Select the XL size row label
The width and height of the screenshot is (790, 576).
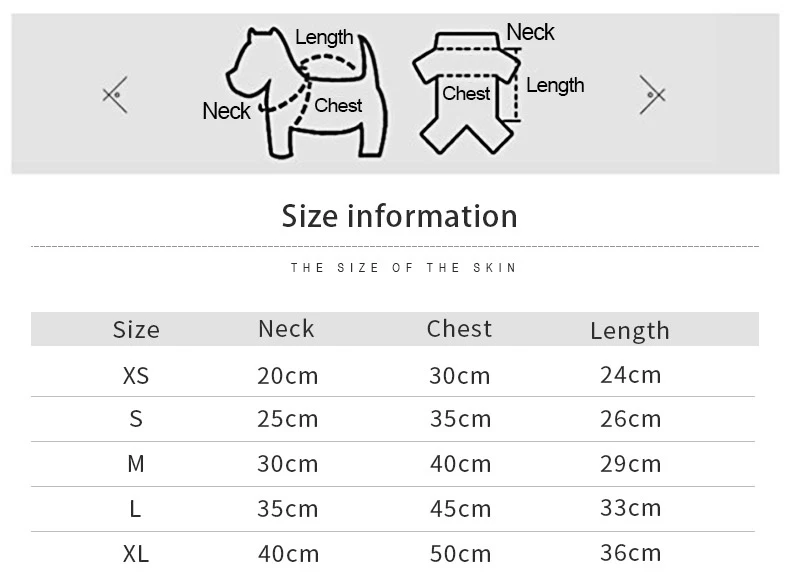136,553
